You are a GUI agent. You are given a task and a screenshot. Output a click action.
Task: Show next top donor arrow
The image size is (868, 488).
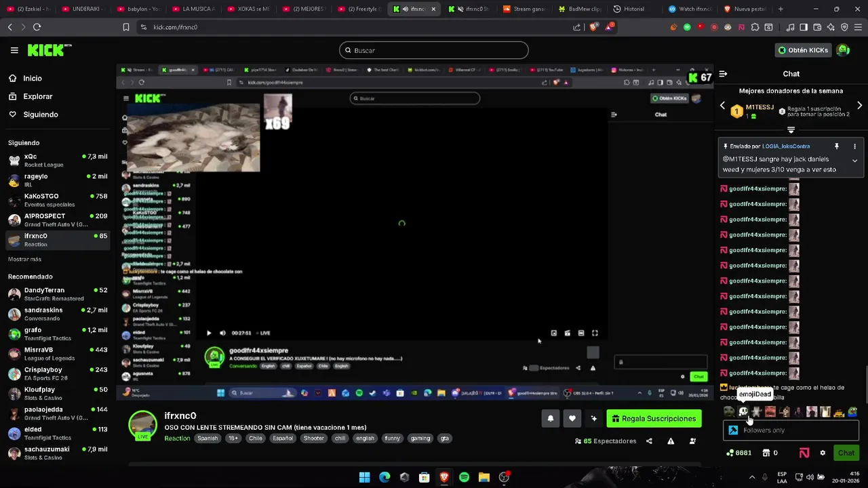[x=860, y=106]
